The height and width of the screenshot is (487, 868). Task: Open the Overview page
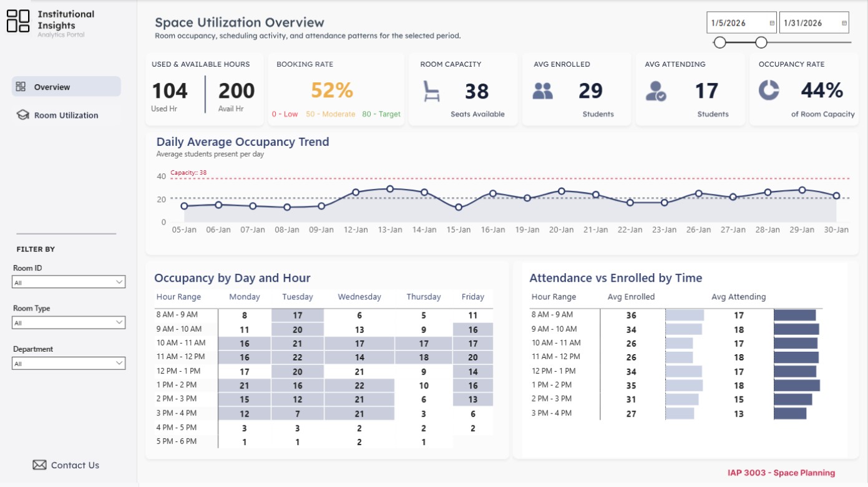66,87
